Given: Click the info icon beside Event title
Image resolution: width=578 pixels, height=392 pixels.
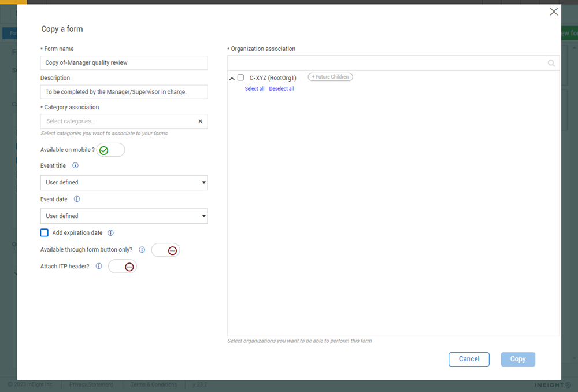Looking at the screenshot, I should [x=75, y=165].
